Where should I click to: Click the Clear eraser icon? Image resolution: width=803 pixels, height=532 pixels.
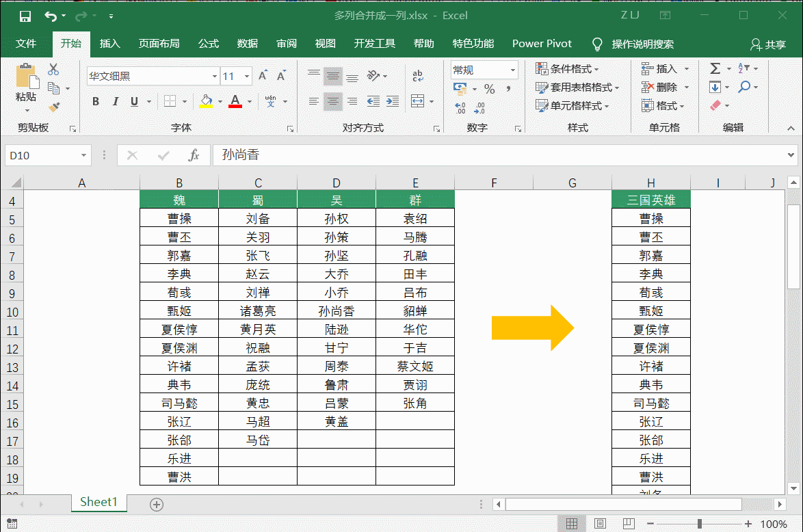point(715,105)
